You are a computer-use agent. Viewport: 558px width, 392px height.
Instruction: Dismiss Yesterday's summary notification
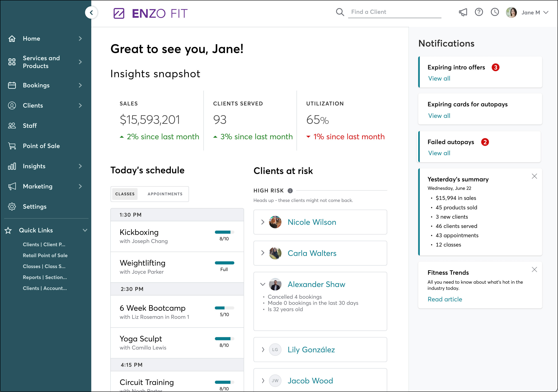tap(534, 176)
